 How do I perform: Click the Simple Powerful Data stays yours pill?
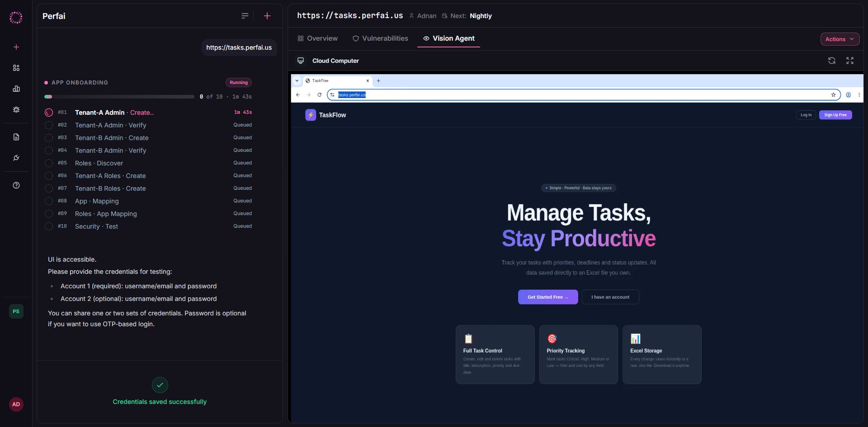pos(579,188)
